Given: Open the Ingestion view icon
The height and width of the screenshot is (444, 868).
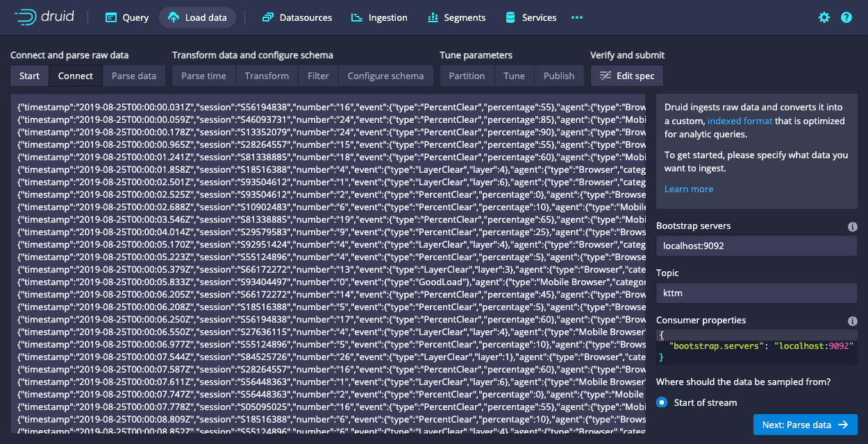Looking at the screenshot, I should 356,17.
